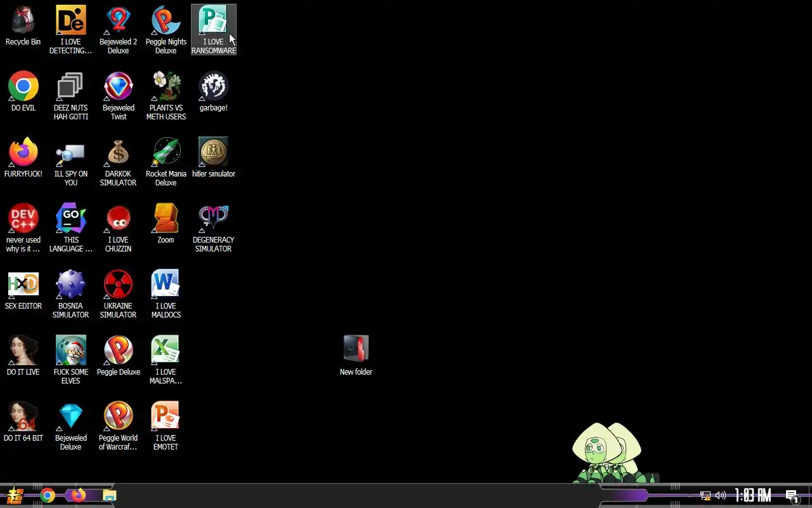Select the Dev C++ never used shortcut

pyautogui.click(x=23, y=228)
